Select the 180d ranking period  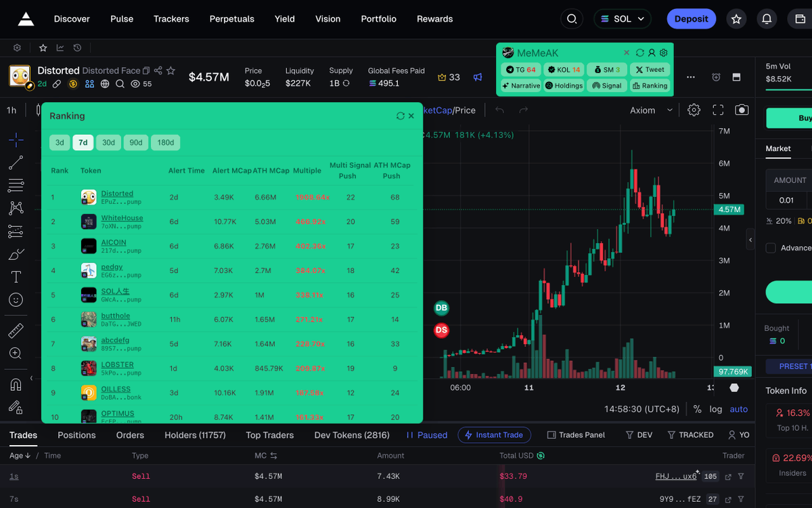pos(165,142)
